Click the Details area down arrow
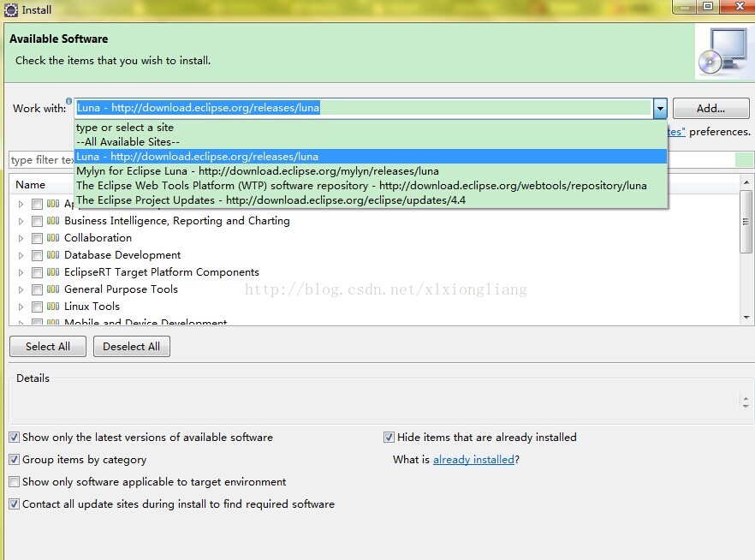 [746, 405]
